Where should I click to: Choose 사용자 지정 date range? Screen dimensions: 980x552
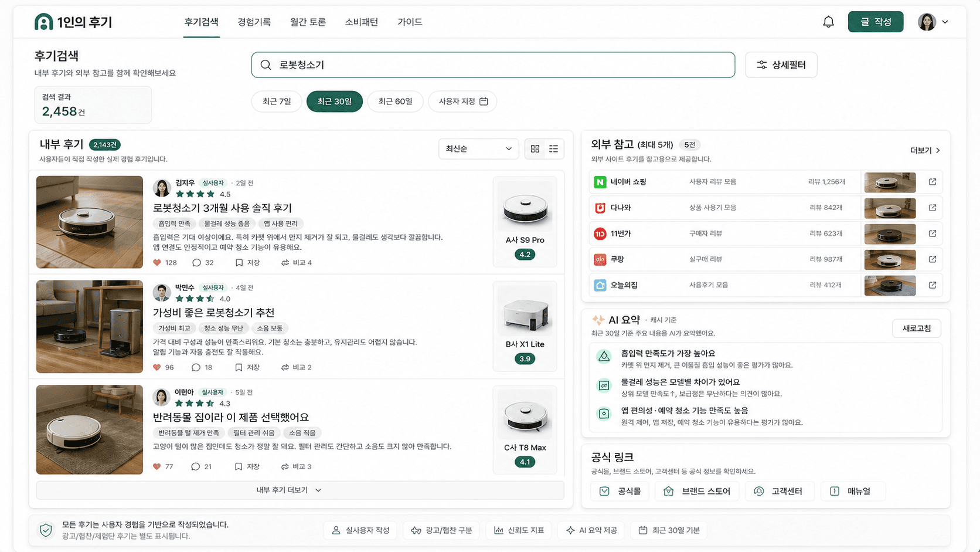click(462, 101)
